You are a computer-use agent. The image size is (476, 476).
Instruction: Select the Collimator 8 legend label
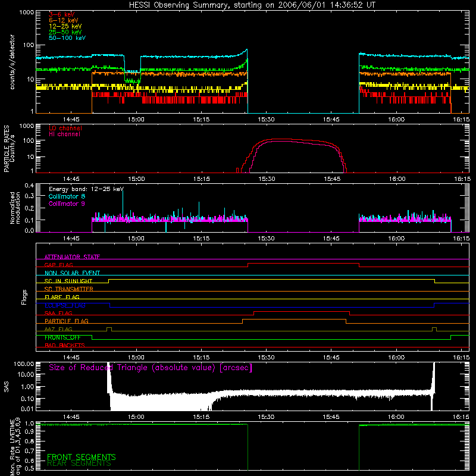point(67,196)
